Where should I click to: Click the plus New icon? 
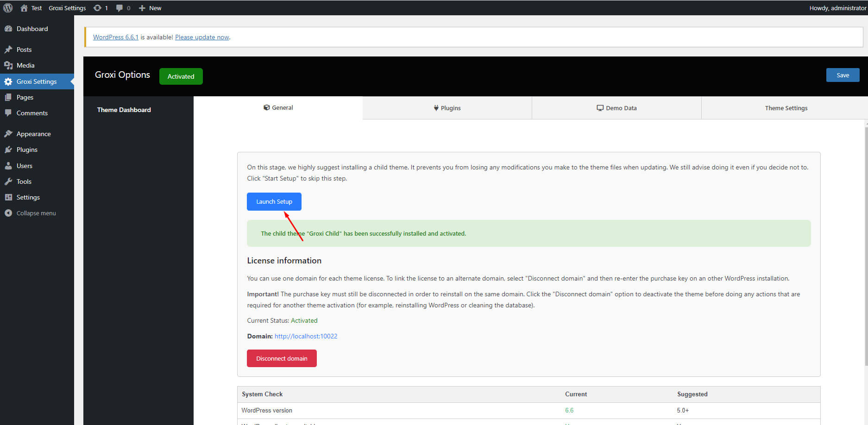142,8
